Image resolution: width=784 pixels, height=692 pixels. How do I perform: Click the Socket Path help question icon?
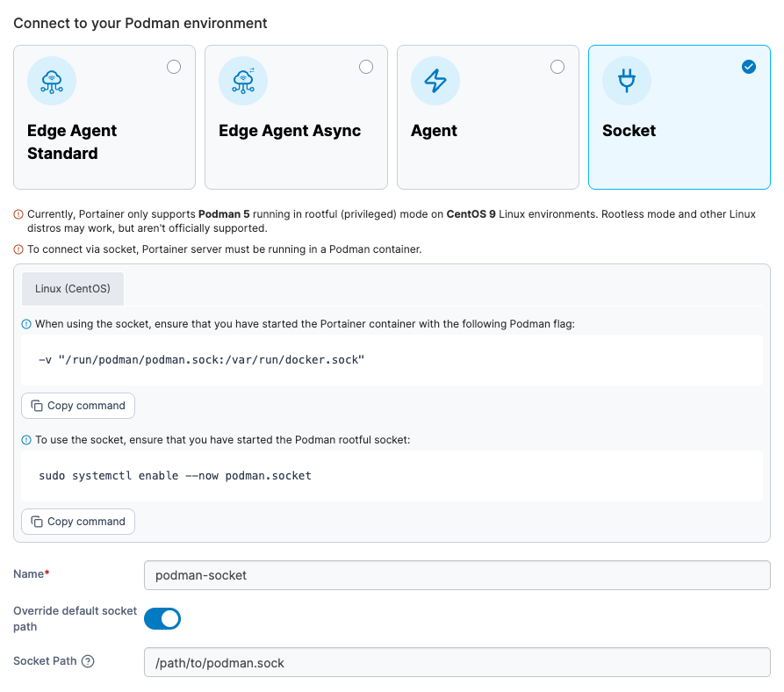click(x=88, y=661)
